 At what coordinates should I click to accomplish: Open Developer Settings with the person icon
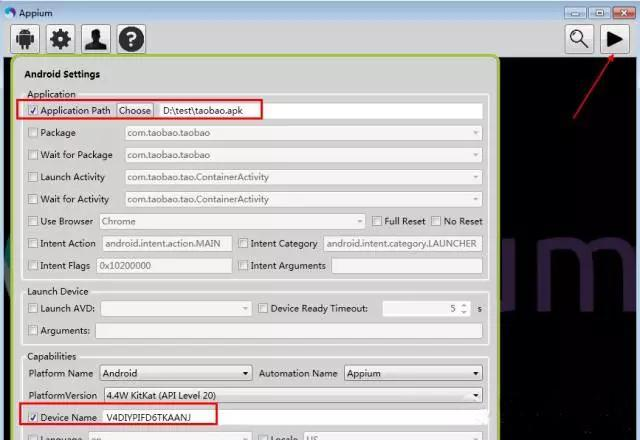tap(96, 39)
